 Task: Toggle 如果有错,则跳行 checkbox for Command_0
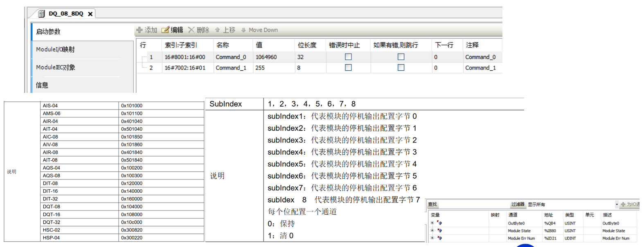point(401,57)
